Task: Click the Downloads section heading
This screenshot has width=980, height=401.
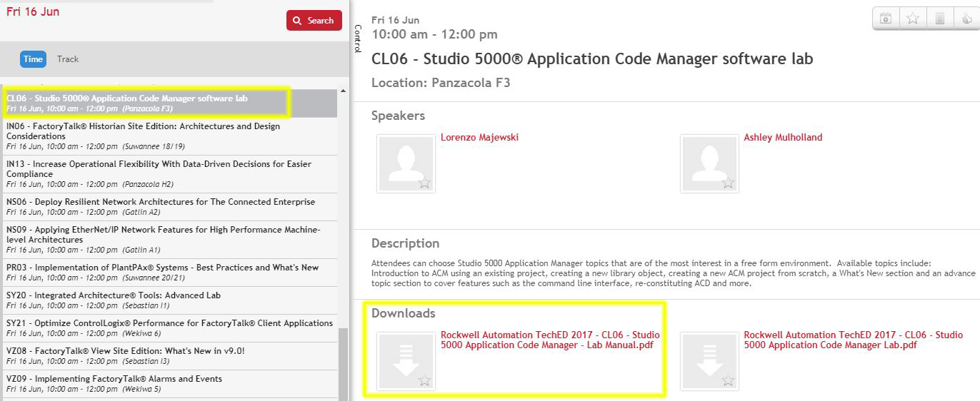Action: (x=403, y=313)
